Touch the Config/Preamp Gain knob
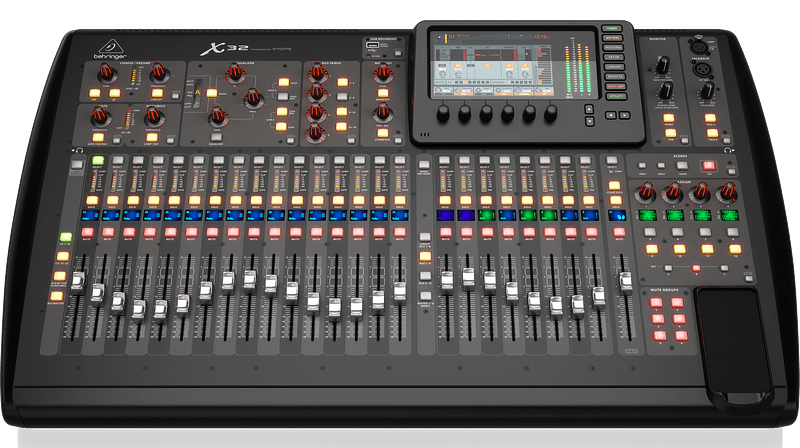 point(107,74)
